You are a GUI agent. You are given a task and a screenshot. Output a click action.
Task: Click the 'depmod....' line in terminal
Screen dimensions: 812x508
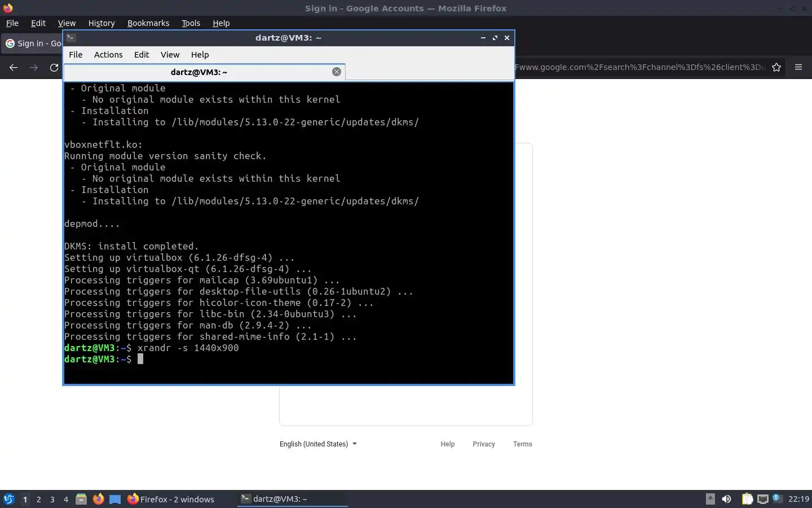click(x=92, y=224)
